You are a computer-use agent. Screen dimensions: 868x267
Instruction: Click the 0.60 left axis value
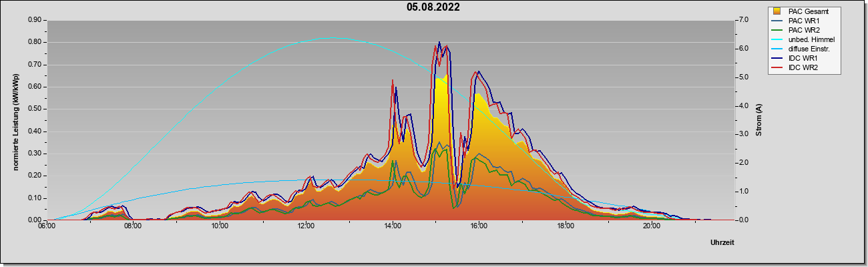[35, 87]
